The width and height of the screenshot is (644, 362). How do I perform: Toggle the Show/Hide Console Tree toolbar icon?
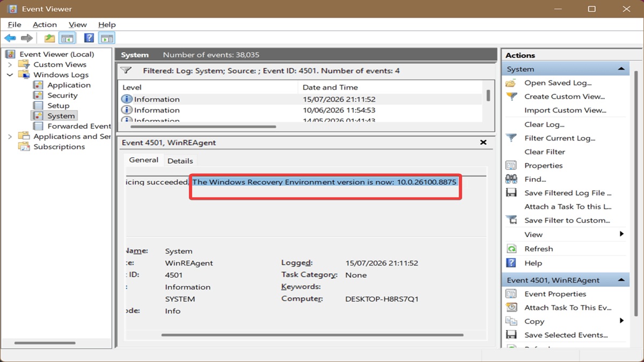(67, 38)
